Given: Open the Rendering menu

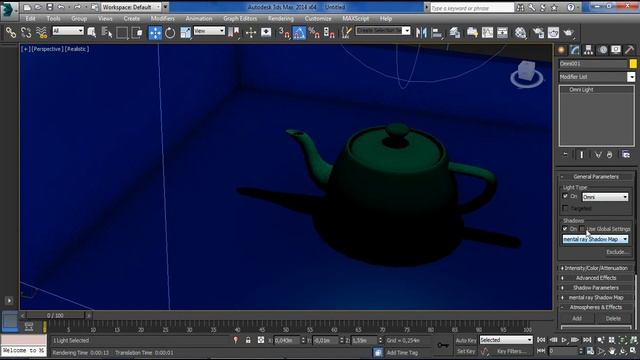Looking at the screenshot, I should tap(281, 19).
